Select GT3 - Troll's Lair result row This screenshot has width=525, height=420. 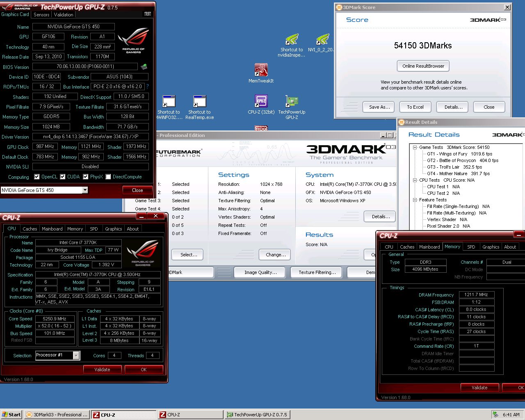tap(454, 167)
